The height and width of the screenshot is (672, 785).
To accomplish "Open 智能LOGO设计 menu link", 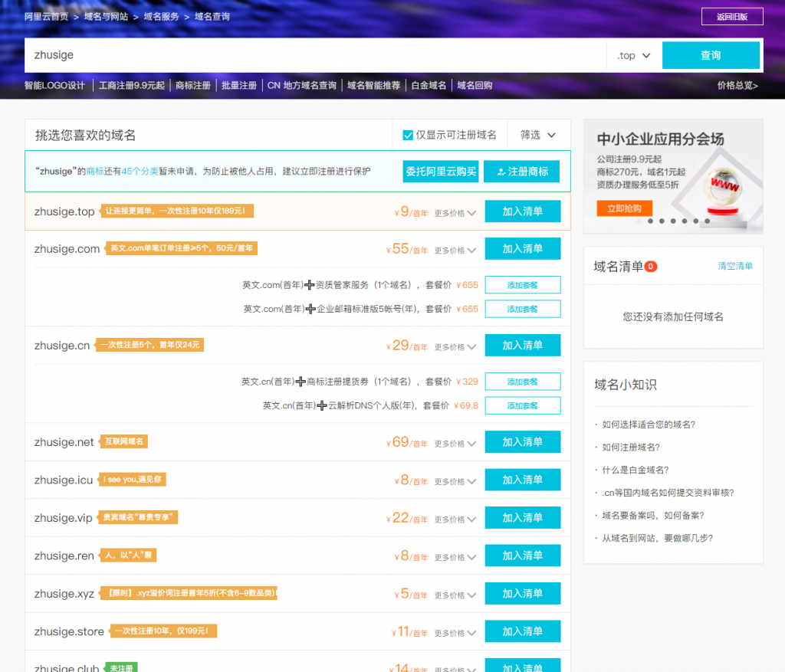I will (54, 86).
